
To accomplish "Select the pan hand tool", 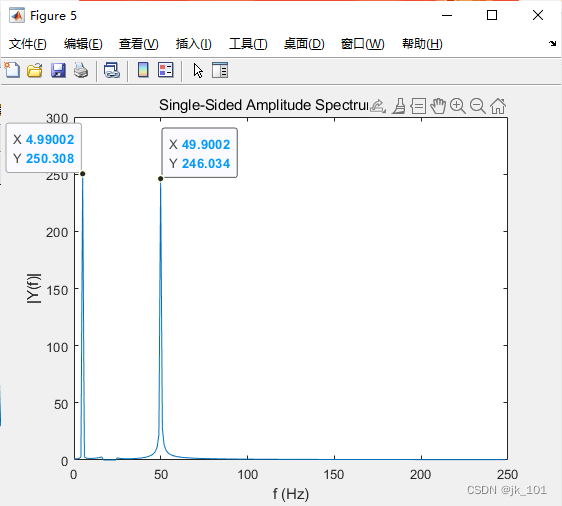I will click(438, 106).
